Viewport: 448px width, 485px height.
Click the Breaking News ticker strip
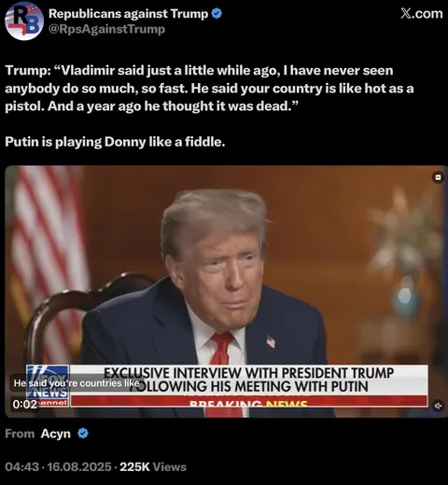(248, 401)
